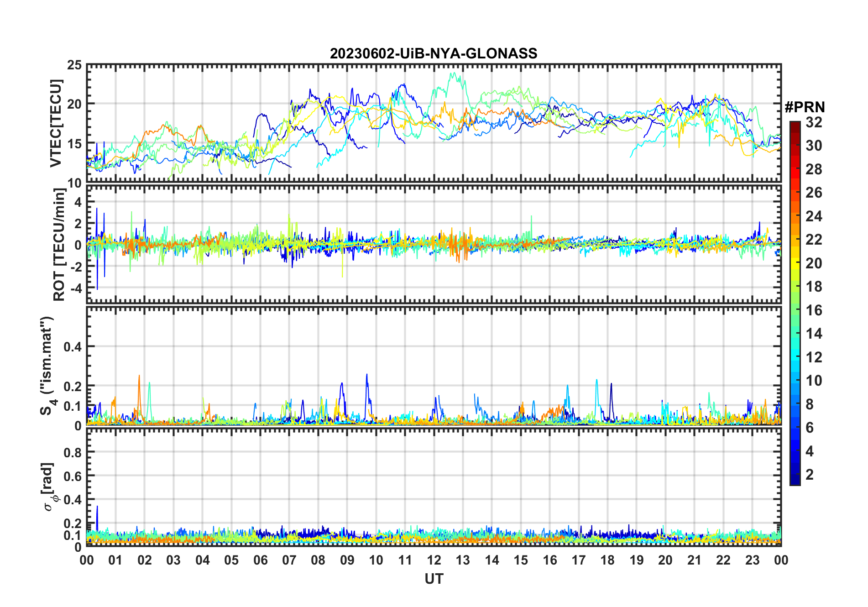Screen dimensions: 868x607
Task: Click the 12 hour tick on UT axis
Action: (x=434, y=560)
